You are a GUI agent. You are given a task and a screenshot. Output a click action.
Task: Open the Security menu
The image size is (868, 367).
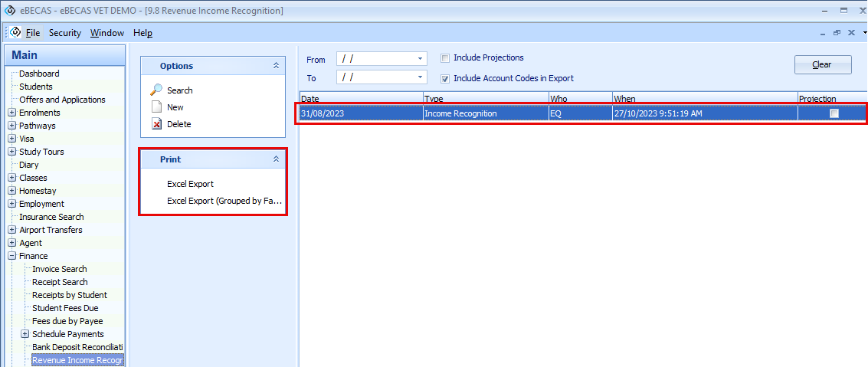click(x=64, y=33)
